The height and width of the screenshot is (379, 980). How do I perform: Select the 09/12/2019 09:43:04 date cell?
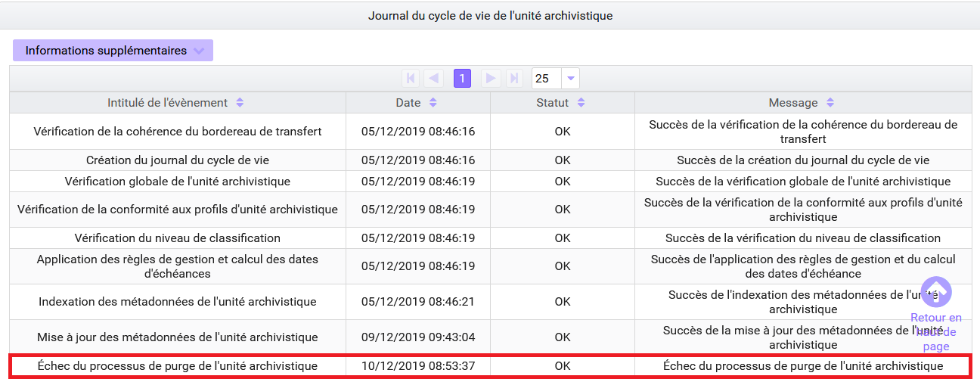pos(417,337)
